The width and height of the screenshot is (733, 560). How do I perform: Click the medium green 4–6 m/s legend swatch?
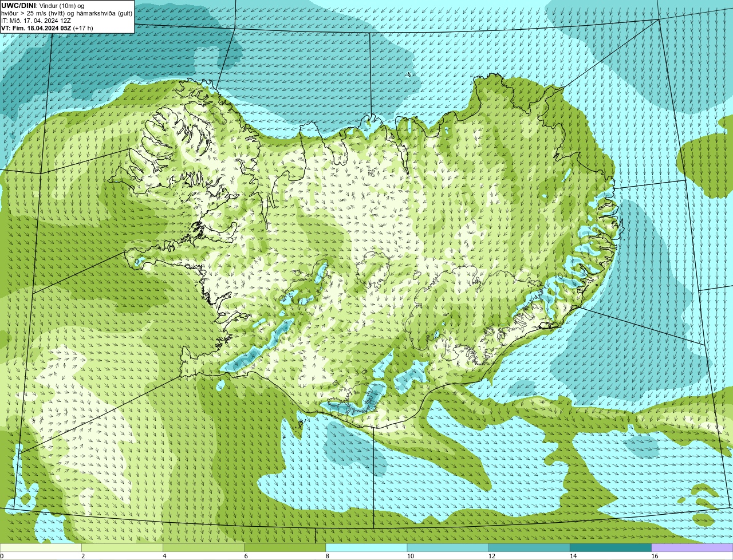[203, 547]
